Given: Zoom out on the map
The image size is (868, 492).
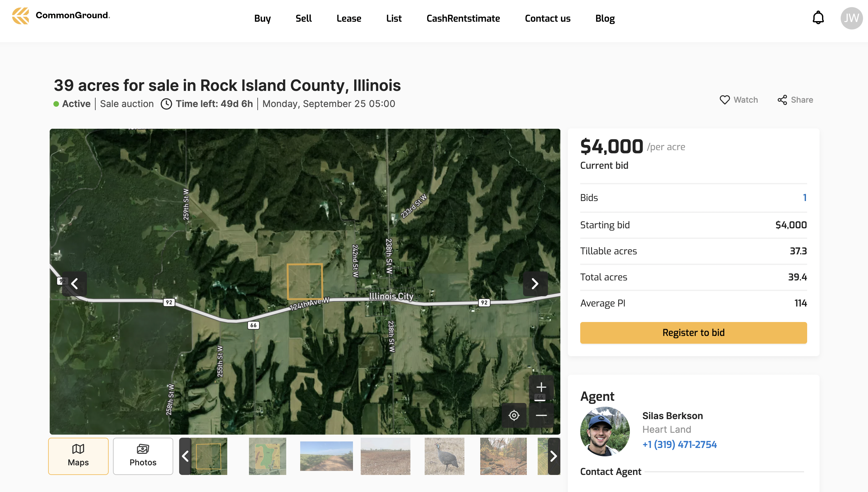Looking at the screenshot, I should (541, 415).
